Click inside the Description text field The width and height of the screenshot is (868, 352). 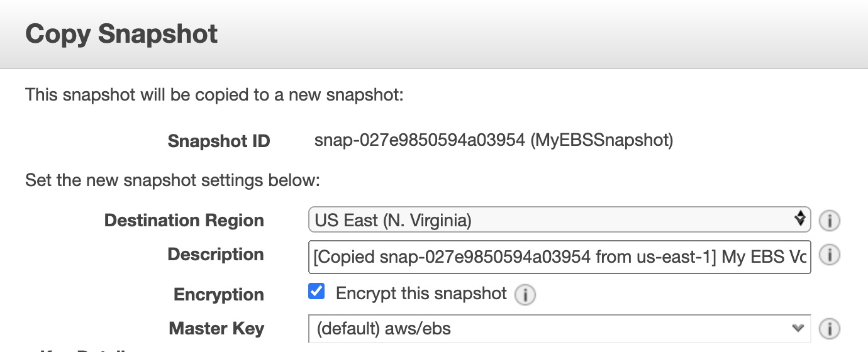point(560,256)
